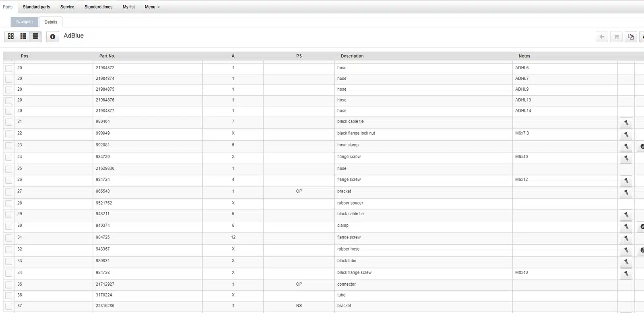Check the box for connector 21712927

pyautogui.click(x=8, y=285)
